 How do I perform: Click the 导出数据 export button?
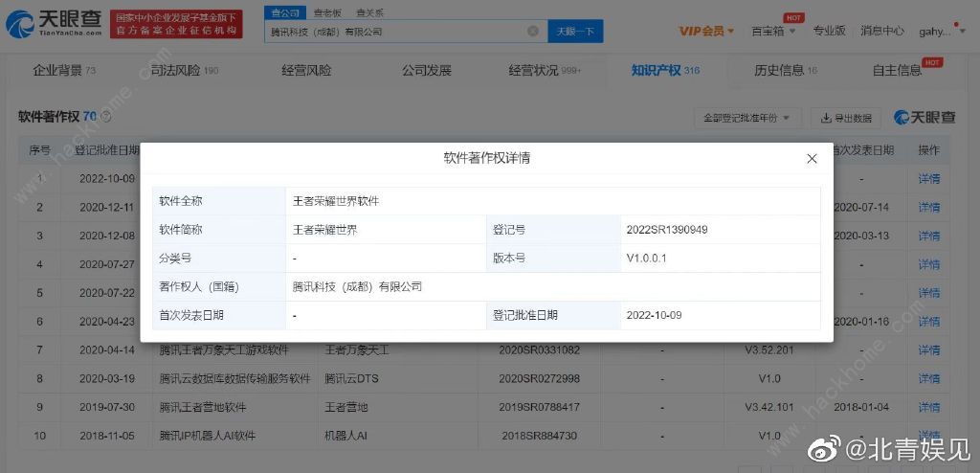(x=846, y=118)
